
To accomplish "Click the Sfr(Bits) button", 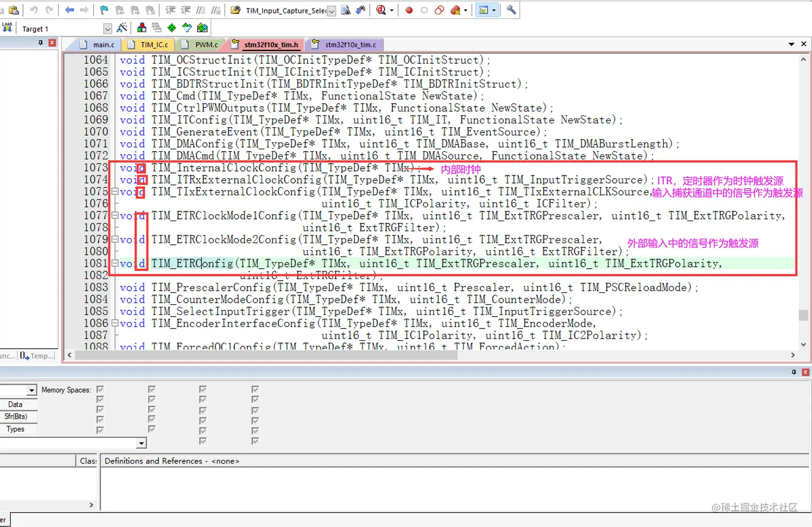I will (x=19, y=416).
